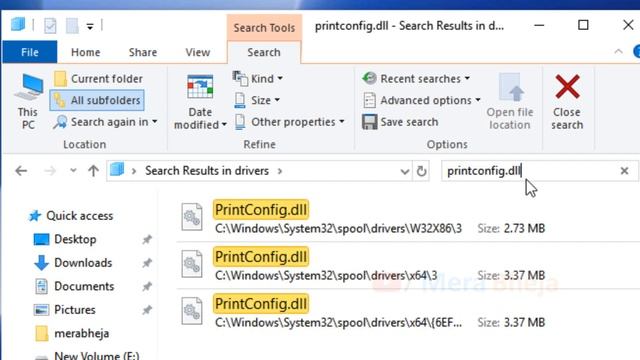Switch to the Share ribbon tab

[x=143, y=52]
